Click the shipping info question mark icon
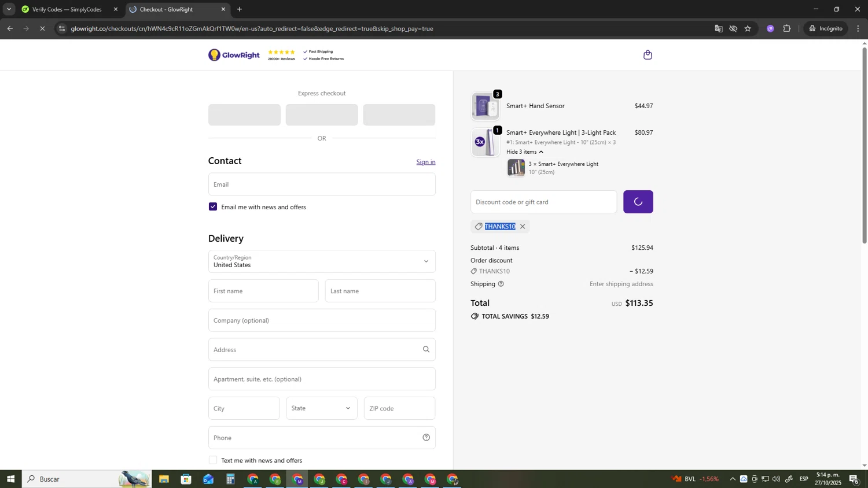 [x=501, y=284]
